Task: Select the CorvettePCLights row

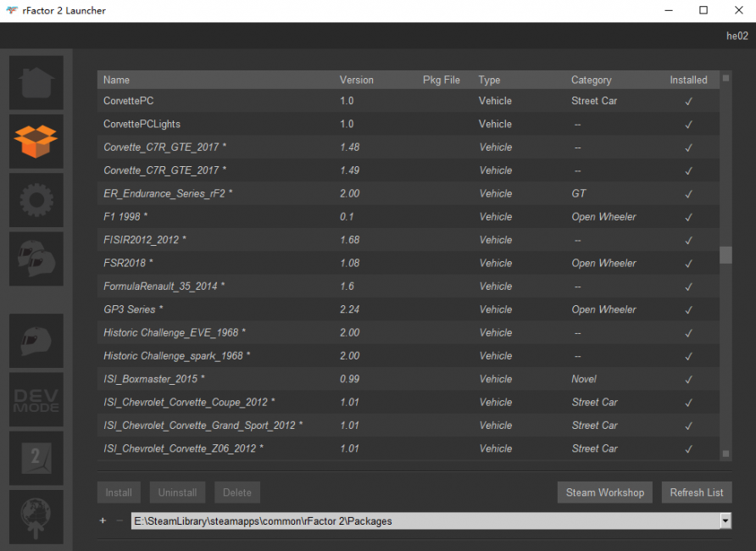Action: pos(409,124)
